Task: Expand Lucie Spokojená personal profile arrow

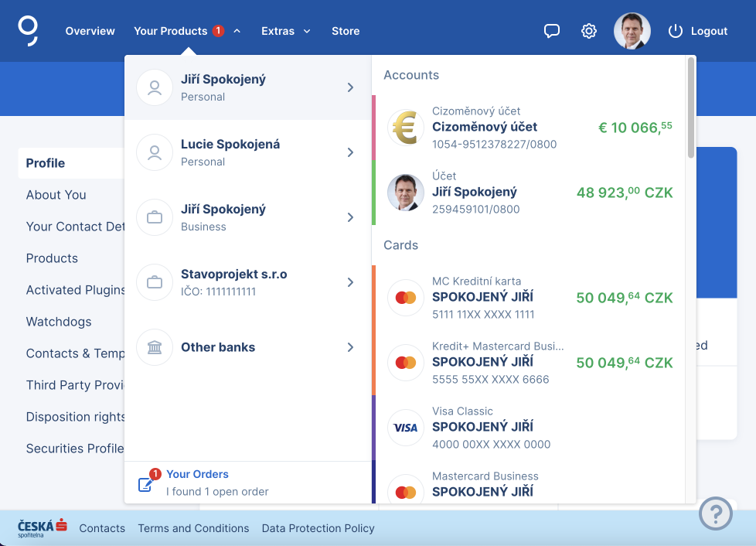Action: (350, 152)
